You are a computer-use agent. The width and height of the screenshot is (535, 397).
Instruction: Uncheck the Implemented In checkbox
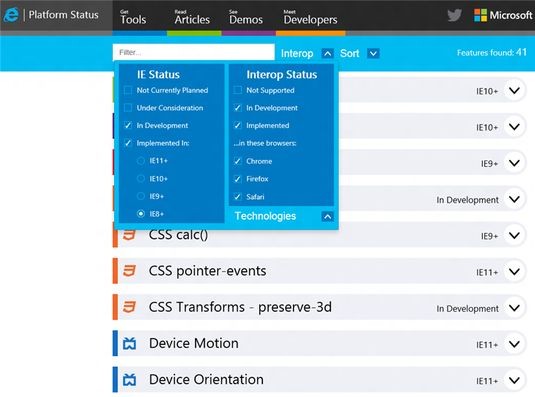(128, 143)
